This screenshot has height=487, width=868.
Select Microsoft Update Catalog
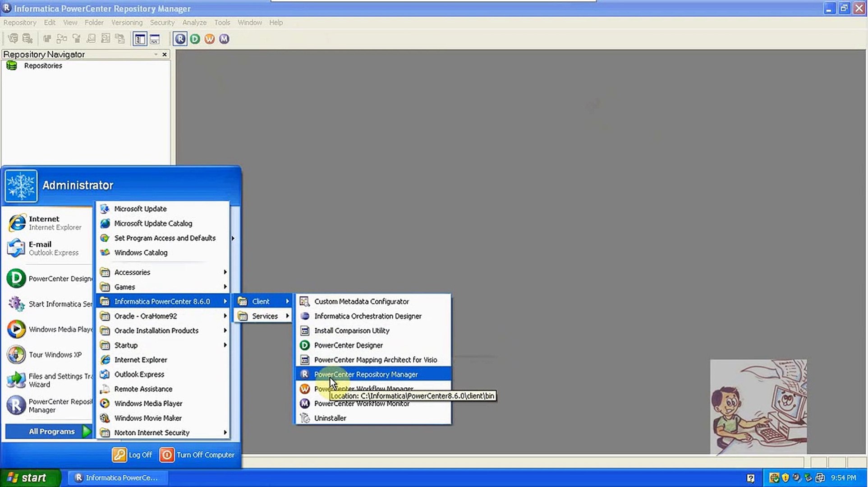[x=163, y=223]
